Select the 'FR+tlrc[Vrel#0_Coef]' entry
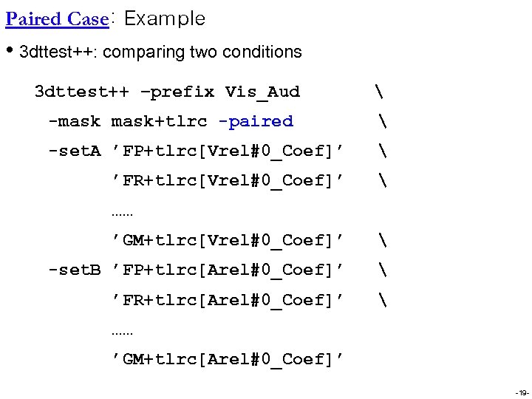The width and height of the screenshot is (532, 399). point(227,181)
